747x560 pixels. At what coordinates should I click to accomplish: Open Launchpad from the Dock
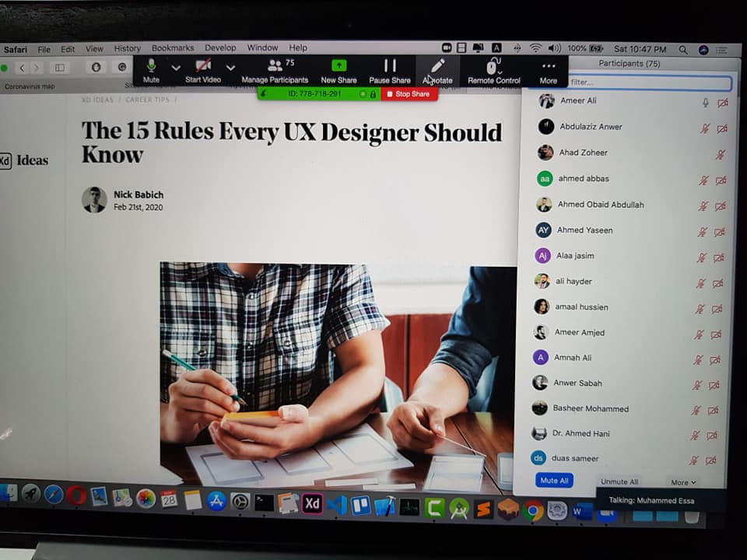(30, 494)
